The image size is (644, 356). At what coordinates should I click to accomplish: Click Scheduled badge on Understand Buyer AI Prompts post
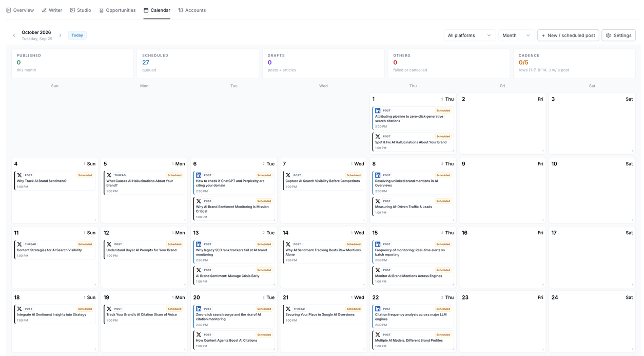174,245
